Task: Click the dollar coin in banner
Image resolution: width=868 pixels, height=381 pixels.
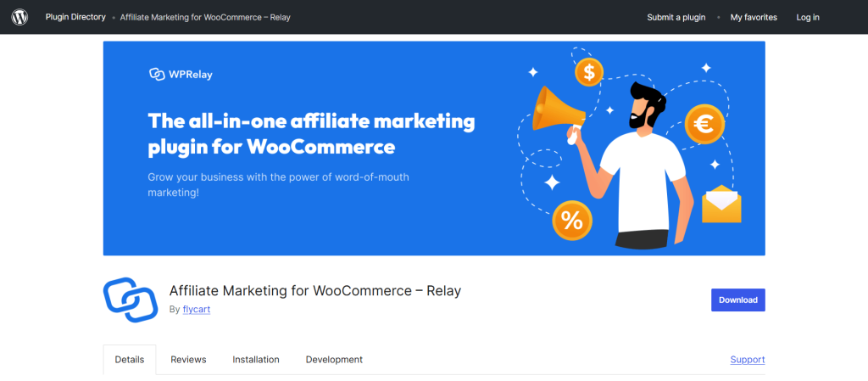Action: click(589, 72)
